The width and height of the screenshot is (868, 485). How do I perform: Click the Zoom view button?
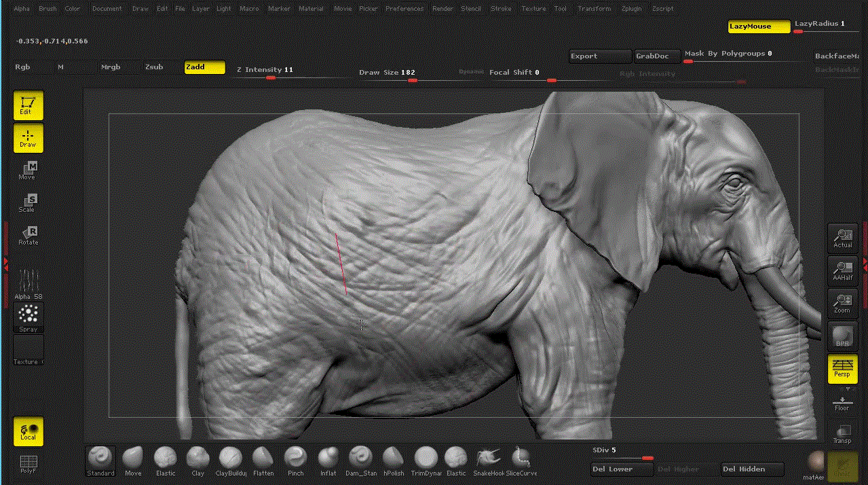842,303
